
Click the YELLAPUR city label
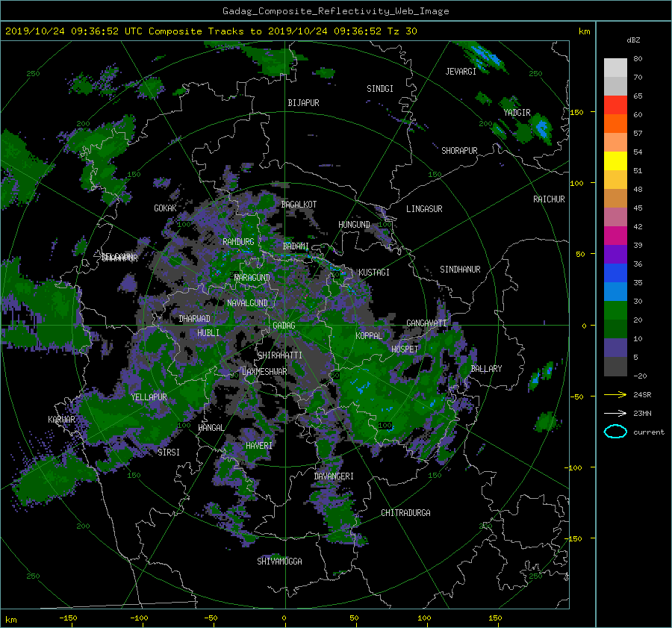149,397
